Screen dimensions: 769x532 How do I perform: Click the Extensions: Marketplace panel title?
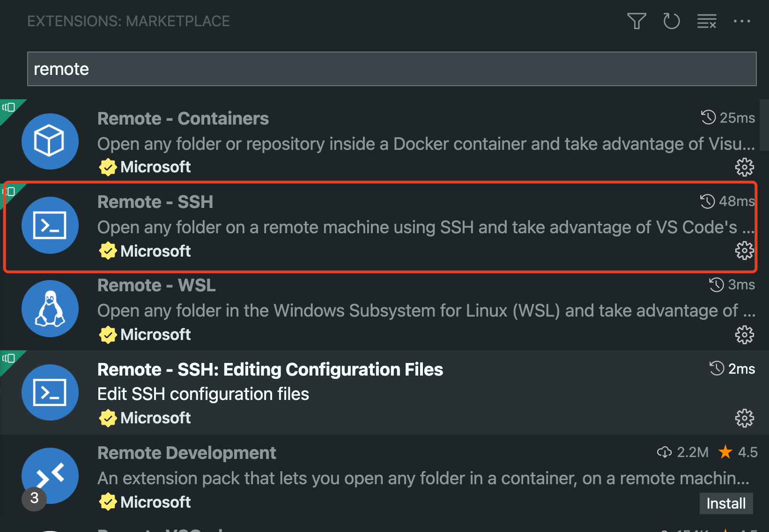coord(128,21)
